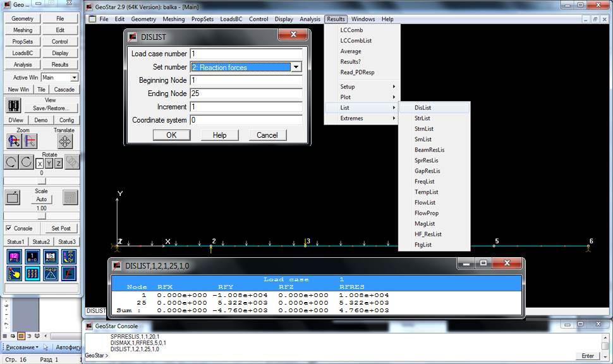Click the Rotate angle slider thumb
This screenshot has width=613, height=364.
(x=42, y=181)
